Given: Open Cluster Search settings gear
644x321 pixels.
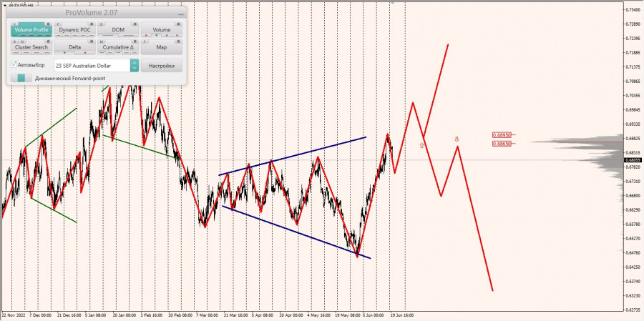Looking at the screenshot, I should (48, 41).
